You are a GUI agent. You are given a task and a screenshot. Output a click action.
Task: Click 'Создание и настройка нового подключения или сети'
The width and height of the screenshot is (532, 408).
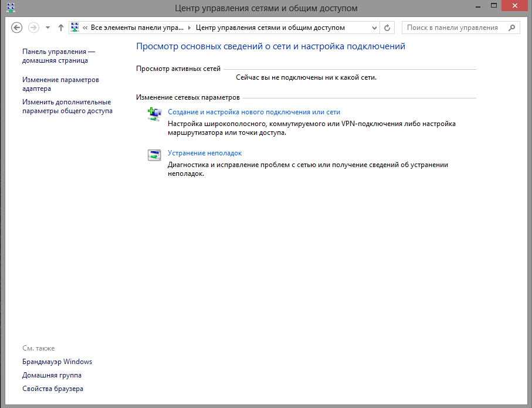pos(254,112)
